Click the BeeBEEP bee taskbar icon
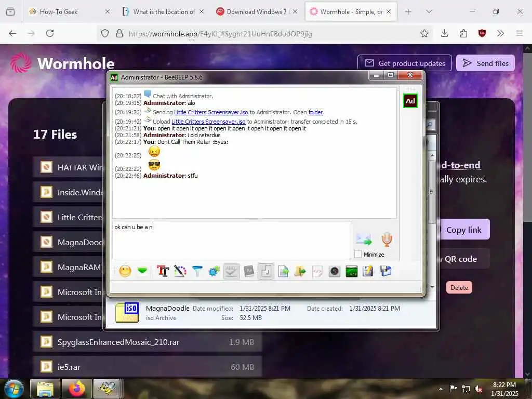532x399 pixels. tap(107, 389)
